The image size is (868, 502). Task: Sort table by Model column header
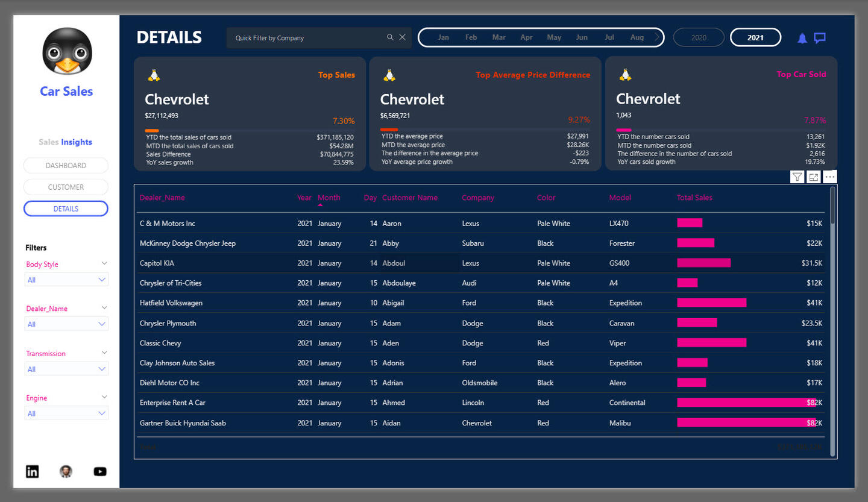(620, 198)
